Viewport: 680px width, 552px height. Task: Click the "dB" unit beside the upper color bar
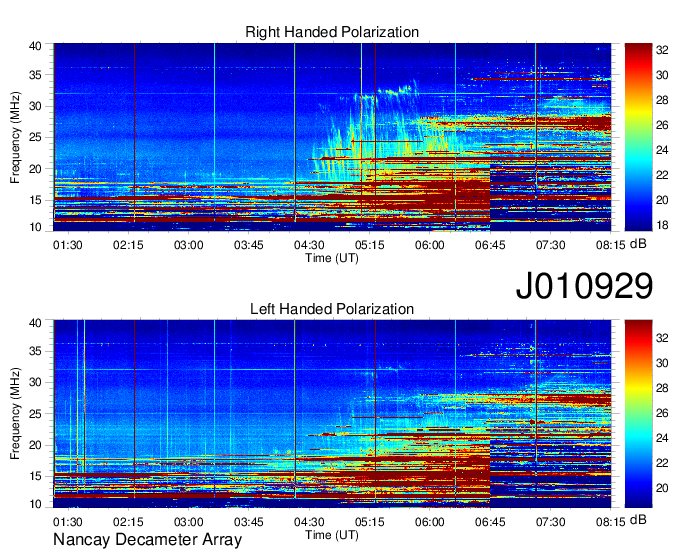(x=638, y=244)
